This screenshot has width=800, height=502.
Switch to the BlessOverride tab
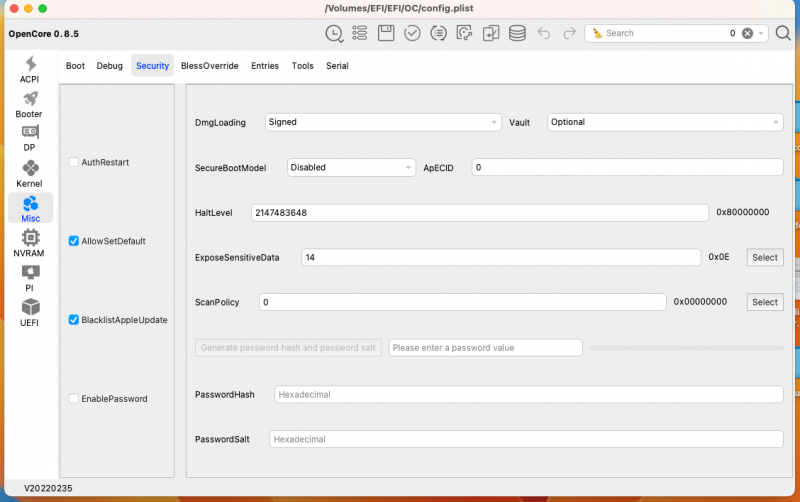[210, 66]
